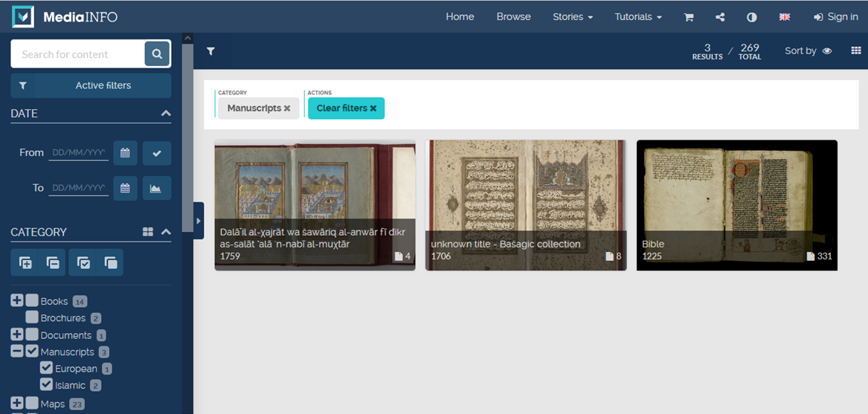The width and height of the screenshot is (868, 414).
Task: Collapse the Manuscripts category tree
Action: (17, 351)
